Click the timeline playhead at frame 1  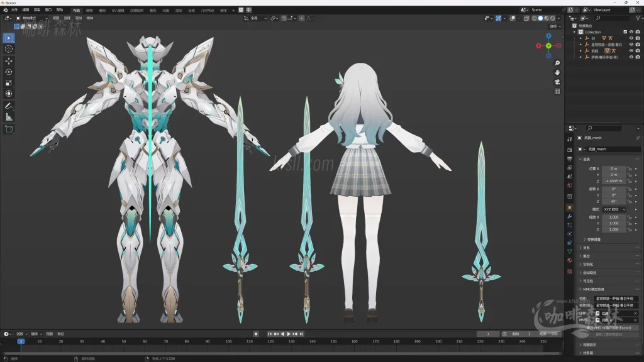[21, 341]
